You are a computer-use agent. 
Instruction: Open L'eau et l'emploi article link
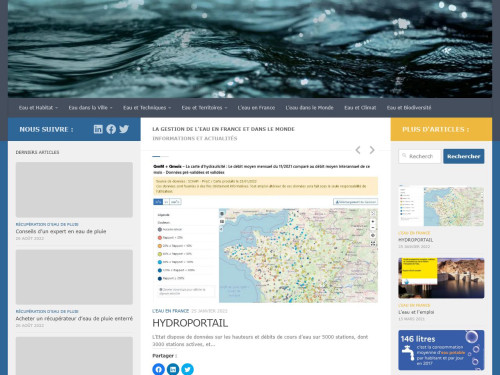tap(416, 312)
